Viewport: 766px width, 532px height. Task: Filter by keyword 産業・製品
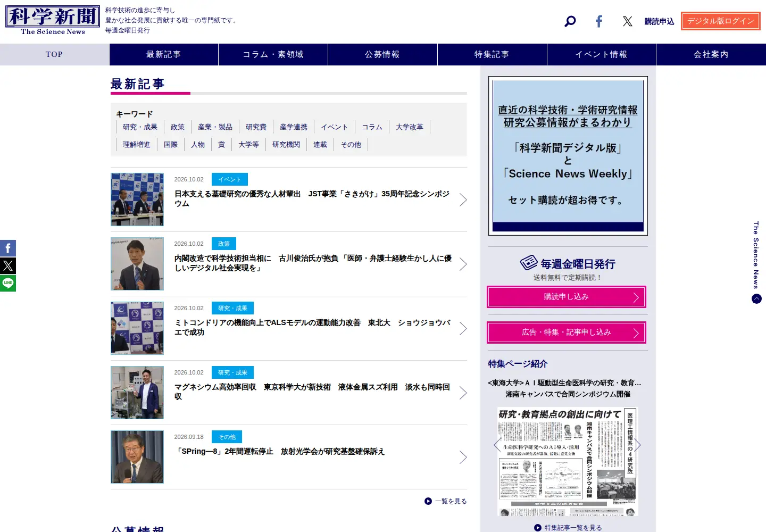[x=215, y=127]
